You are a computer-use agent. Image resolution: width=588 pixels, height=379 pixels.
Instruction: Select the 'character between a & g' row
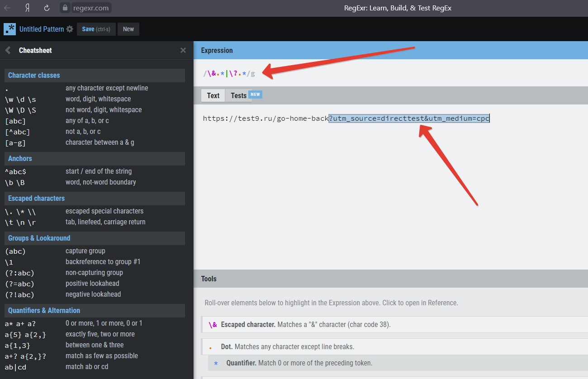(x=95, y=142)
